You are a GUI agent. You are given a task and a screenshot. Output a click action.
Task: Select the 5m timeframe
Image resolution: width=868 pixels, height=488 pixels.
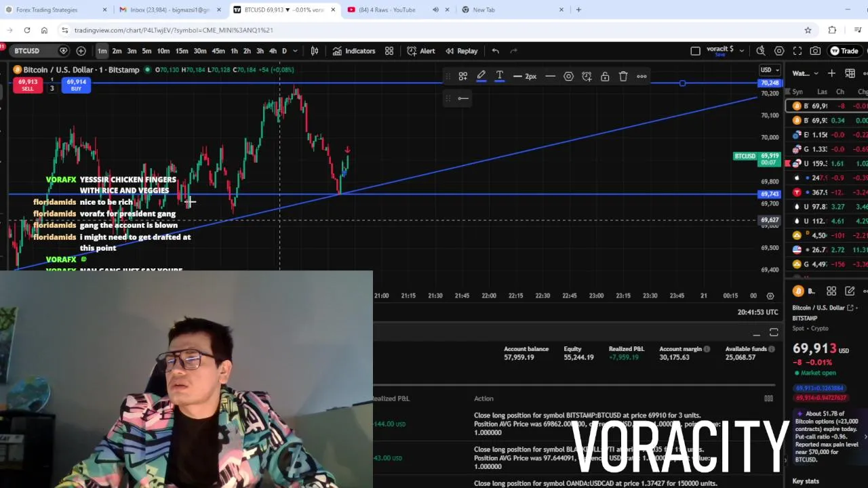click(x=146, y=51)
